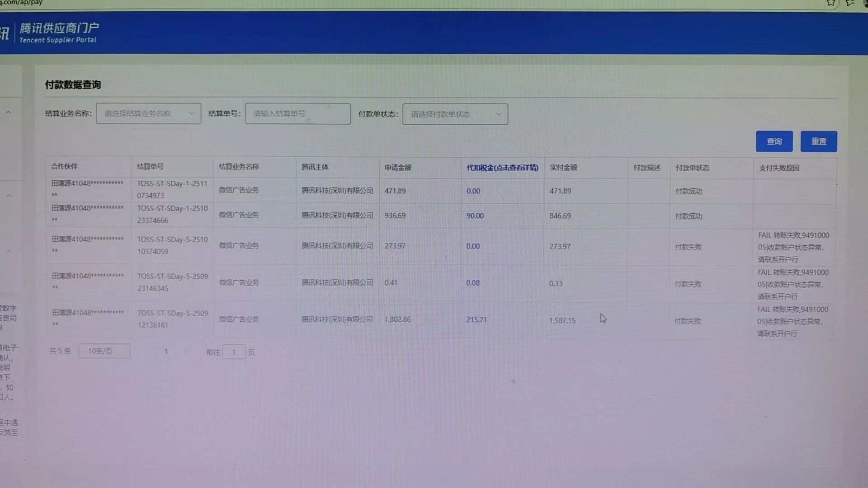Collapse the first sidebar chevron section
The image size is (868, 488).
click(9, 113)
